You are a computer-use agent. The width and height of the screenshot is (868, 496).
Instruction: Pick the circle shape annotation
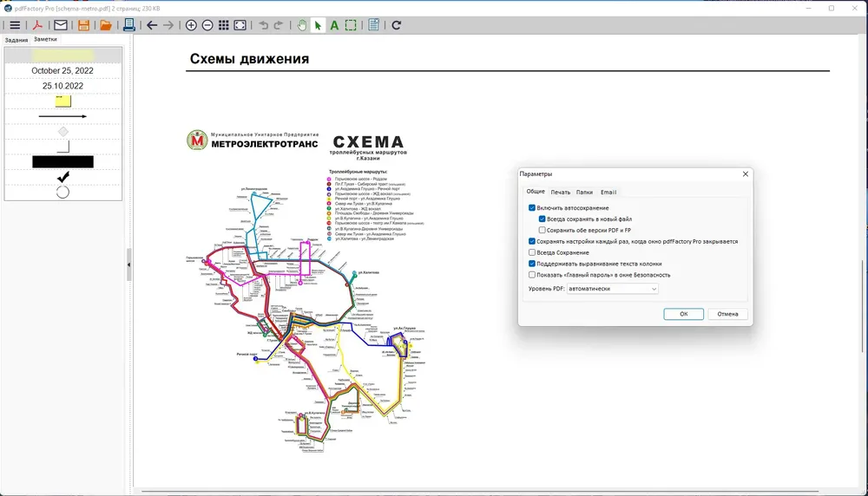[x=63, y=192]
